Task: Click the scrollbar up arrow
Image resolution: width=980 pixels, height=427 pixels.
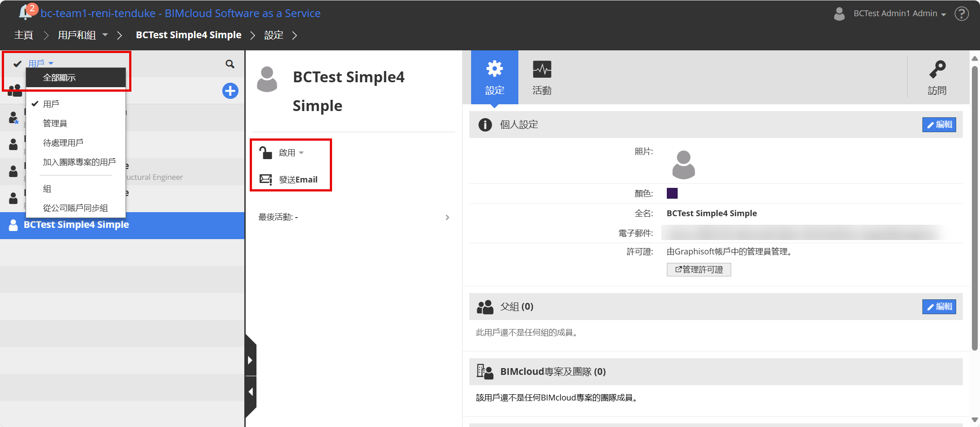Action: [975, 58]
